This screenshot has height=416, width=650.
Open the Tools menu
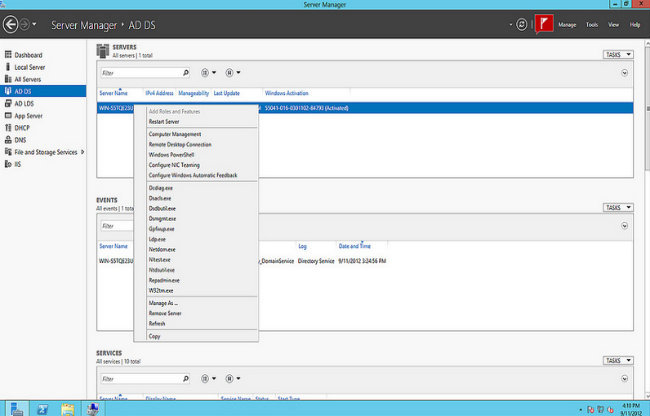pos(592,23)
